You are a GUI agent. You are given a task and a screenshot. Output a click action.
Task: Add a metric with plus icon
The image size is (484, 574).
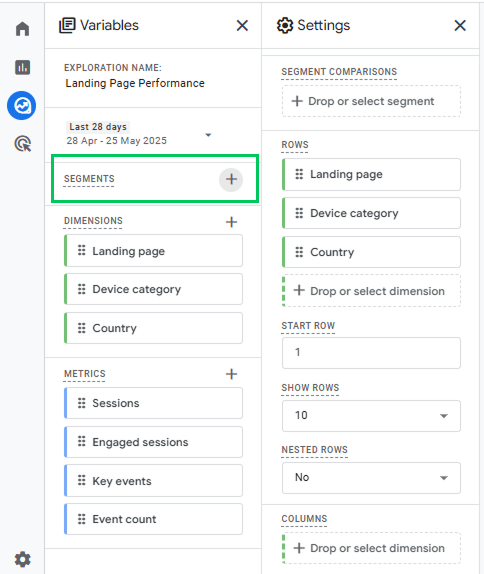[231, 374]
